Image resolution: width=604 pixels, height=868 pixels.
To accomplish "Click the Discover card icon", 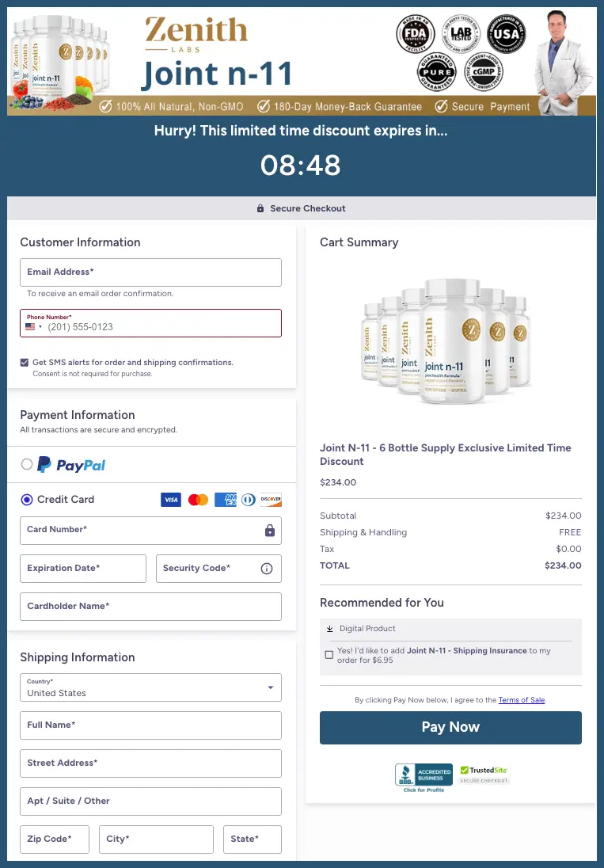I will point(271,500).
